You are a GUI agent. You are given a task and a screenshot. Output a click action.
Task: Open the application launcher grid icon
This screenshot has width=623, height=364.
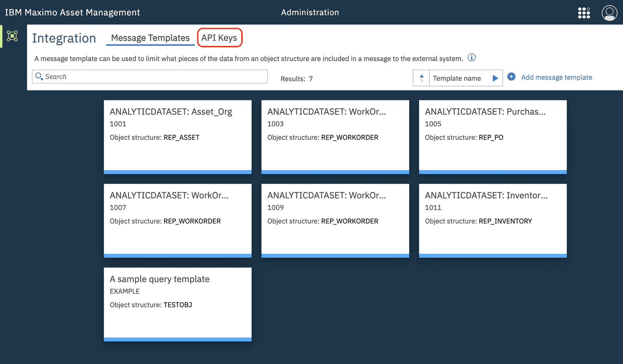point(584,12)
